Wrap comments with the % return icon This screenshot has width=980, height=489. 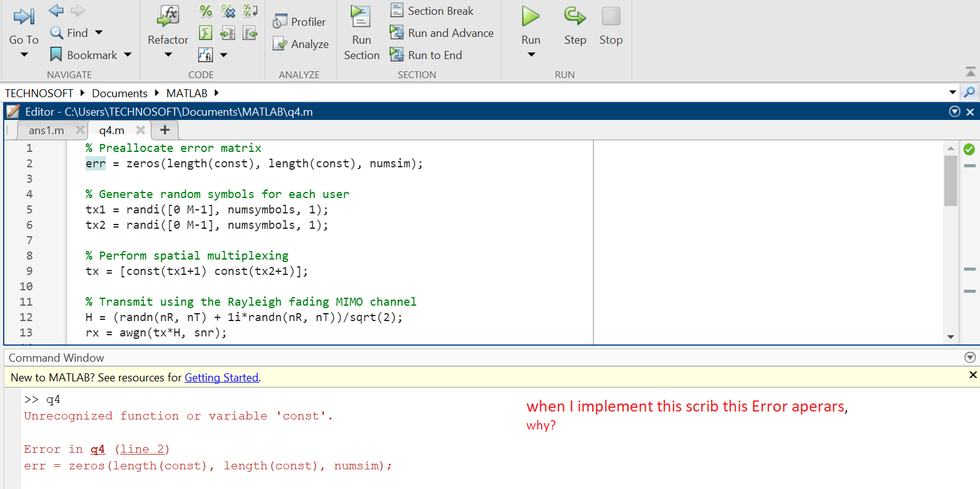pos(250,10)
